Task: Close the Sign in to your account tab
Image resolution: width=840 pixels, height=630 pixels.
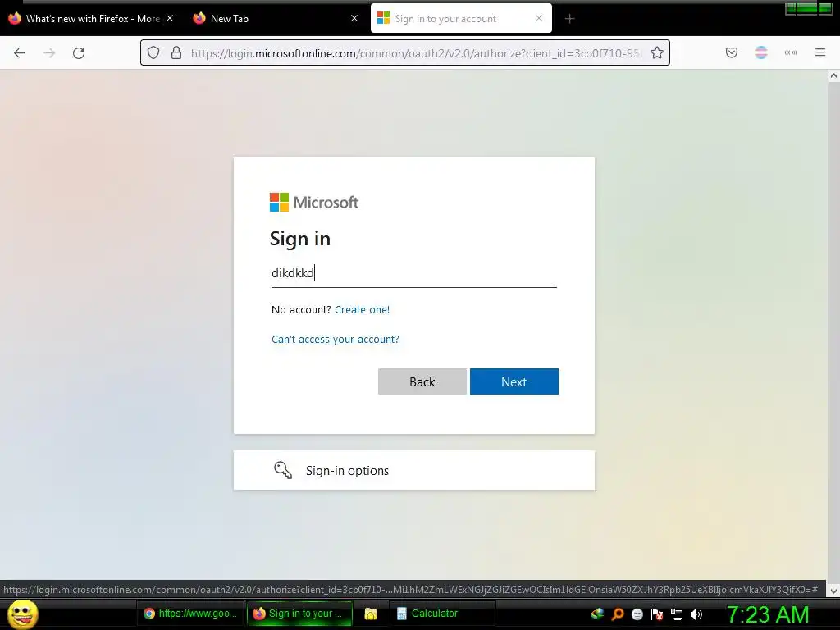Action: click(539, 18)
